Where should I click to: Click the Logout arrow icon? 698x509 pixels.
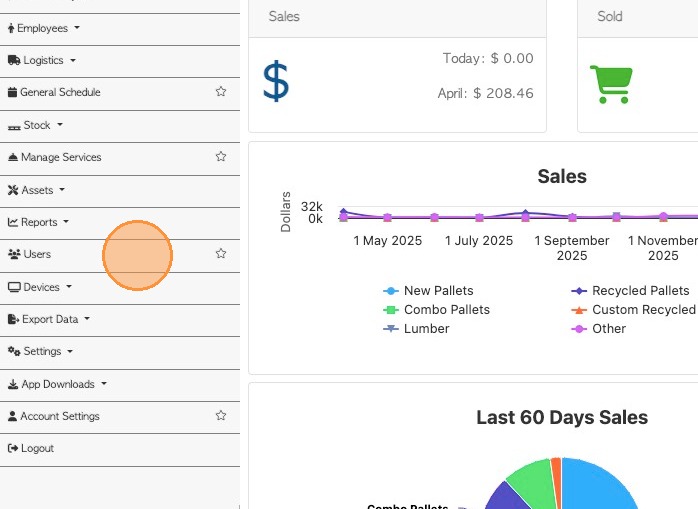(x=13, y=448)
